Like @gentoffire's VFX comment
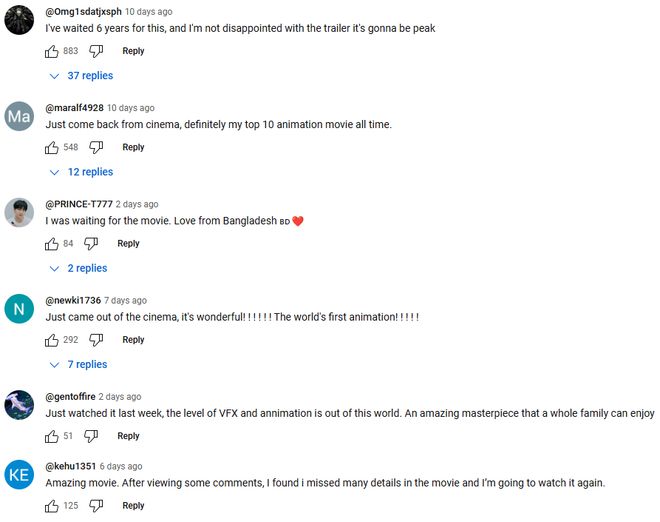This screenshot has width=660, height=522. pyautogui.click(x=52, y=436)
